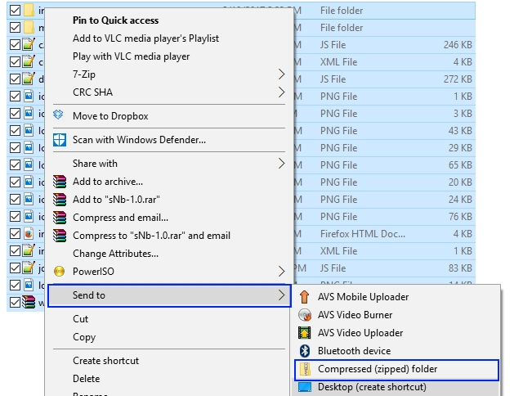This screenshot has width=532, height=396.
Task: Click the 20 KB size cell
Action: point(460,182)
